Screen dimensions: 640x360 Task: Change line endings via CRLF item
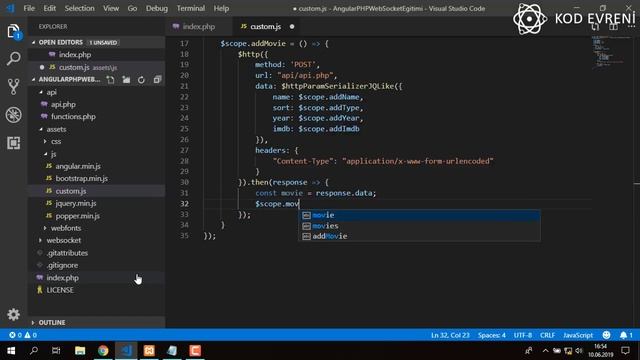point(547,335)
